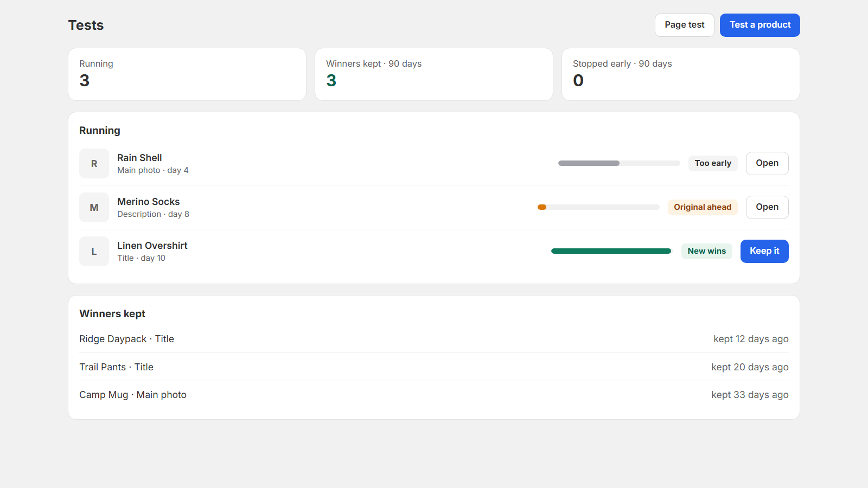Click the Winners kept section heading
The image size is (868, 488).
112,314
